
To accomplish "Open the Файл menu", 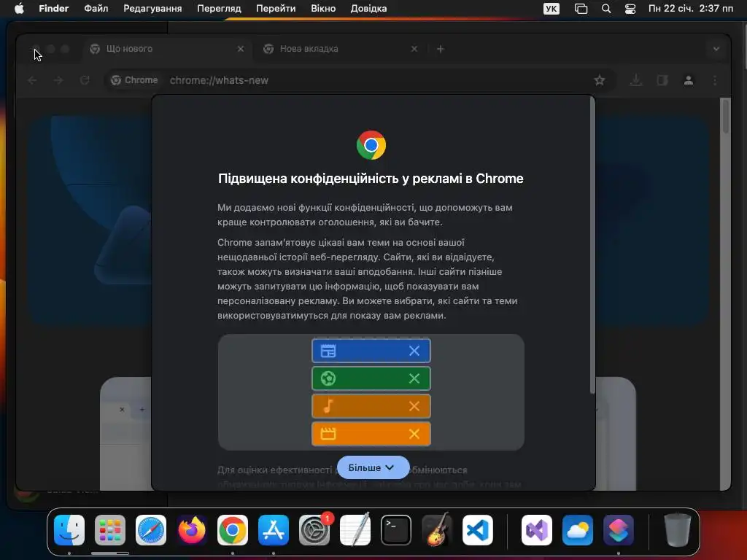I will click(96, 9).
